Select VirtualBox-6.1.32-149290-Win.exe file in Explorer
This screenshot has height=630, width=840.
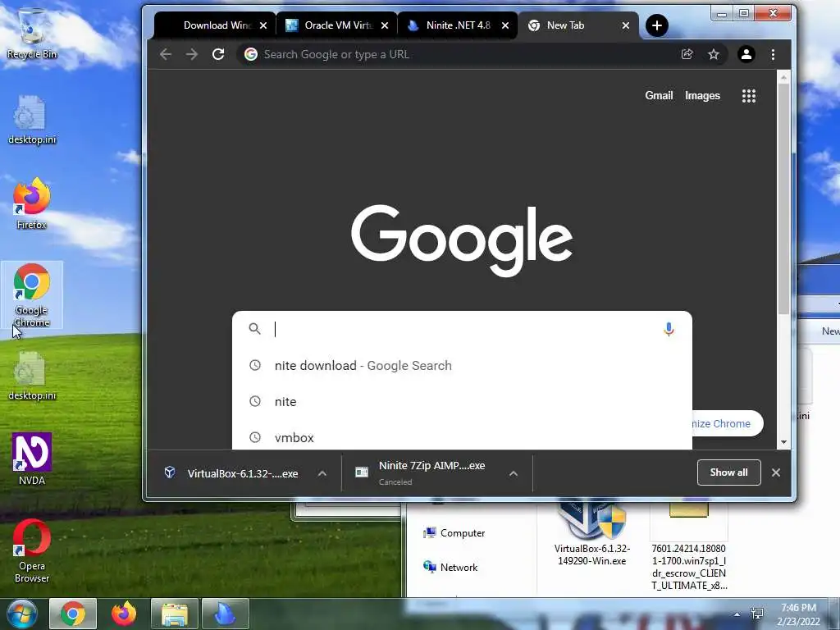pos(592,534)
